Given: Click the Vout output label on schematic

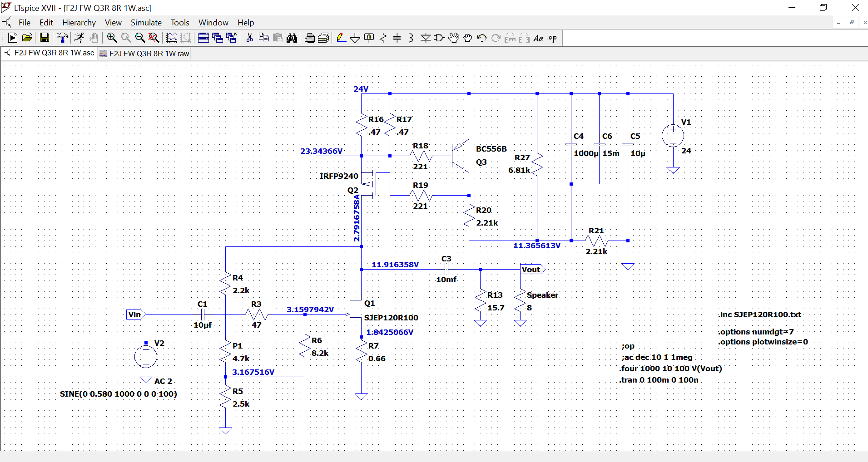Looking at the screenshot, I should pyautogui.click(x=533, y=270).
